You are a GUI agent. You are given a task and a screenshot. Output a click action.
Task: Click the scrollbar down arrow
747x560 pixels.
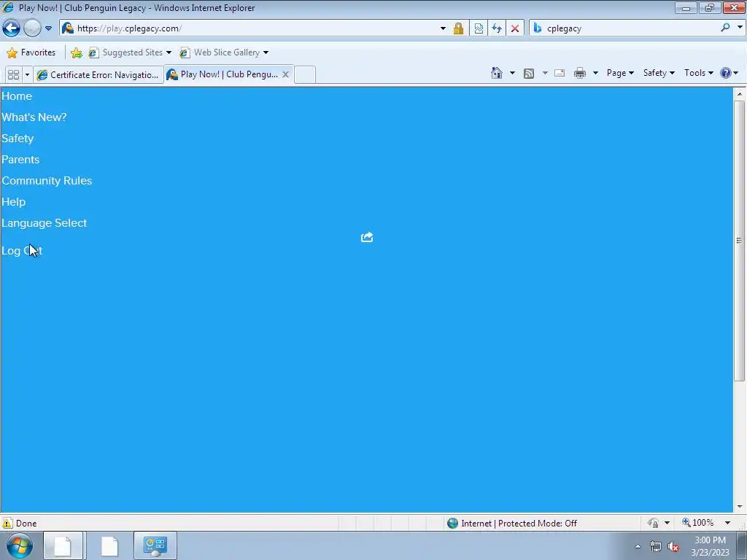click(740, 506)
